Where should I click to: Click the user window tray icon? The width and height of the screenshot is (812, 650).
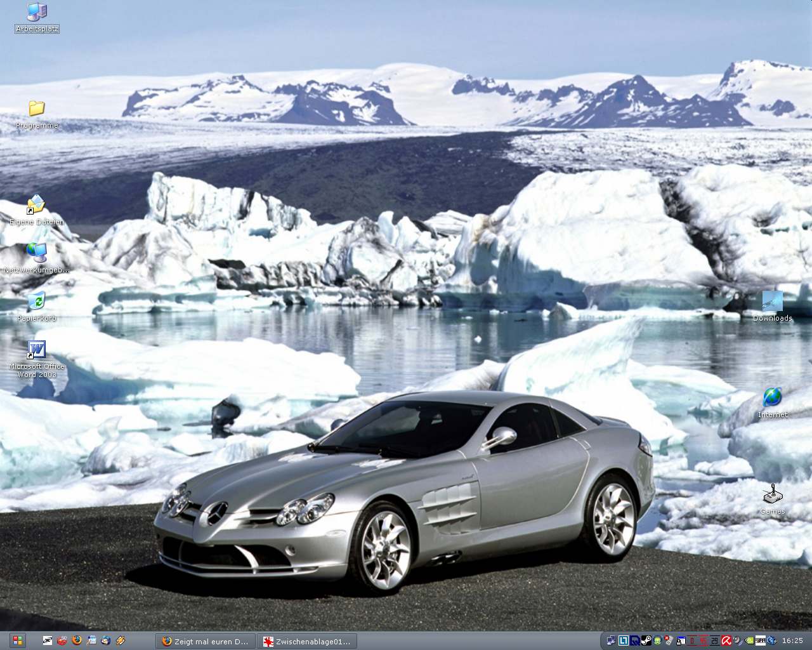(x=681, y=640)
